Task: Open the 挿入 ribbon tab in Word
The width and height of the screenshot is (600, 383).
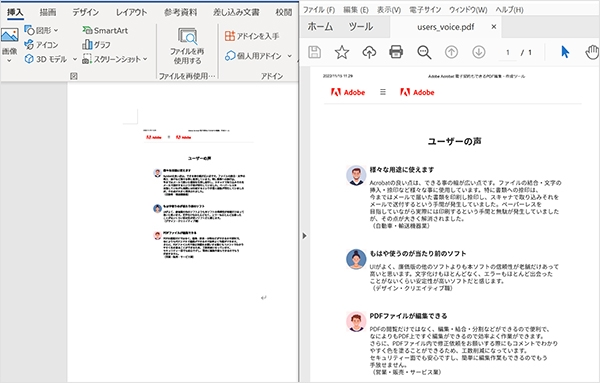Action: pos(15,12)
